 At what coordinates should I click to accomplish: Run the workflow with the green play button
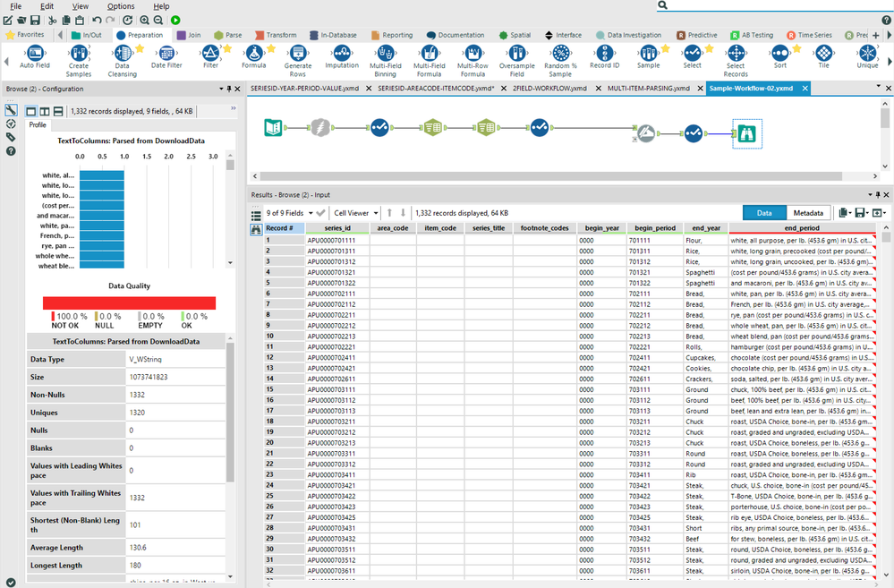click(x=175, y=20)
